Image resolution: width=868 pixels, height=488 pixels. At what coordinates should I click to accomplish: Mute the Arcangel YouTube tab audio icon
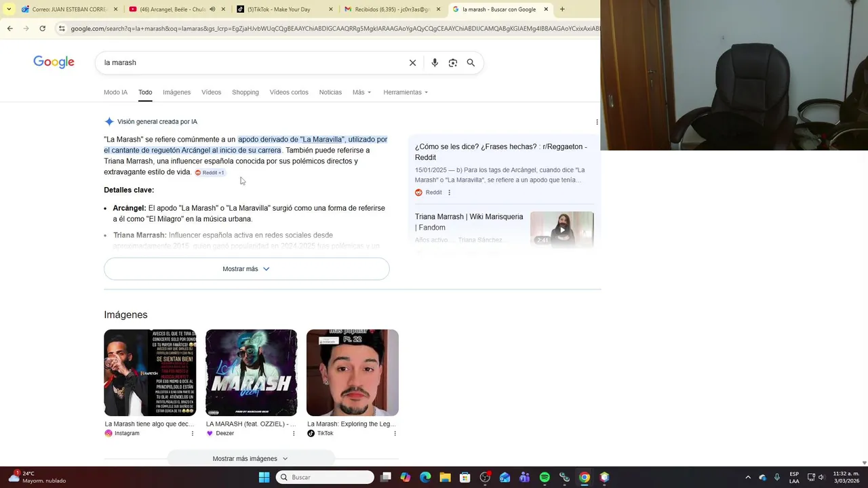click(x=212, y=9)
